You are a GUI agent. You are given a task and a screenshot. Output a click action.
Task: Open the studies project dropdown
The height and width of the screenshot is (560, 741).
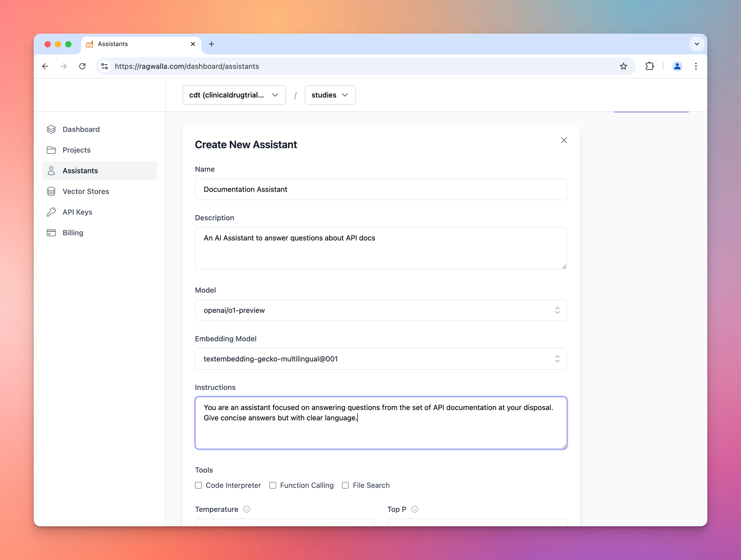tap(330, 95)
